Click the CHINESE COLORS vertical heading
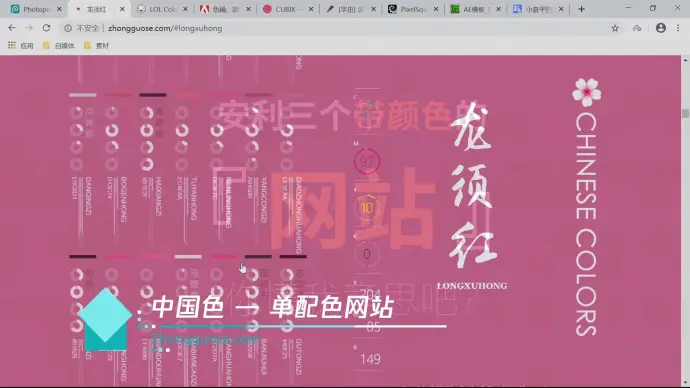The height and width of the screenshot is (388, 690). 587,224
